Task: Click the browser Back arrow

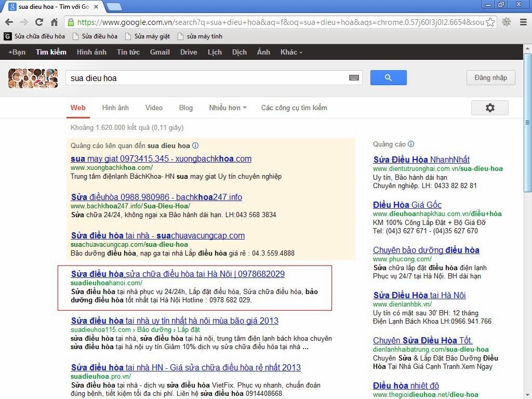Action: coord(9,22)
